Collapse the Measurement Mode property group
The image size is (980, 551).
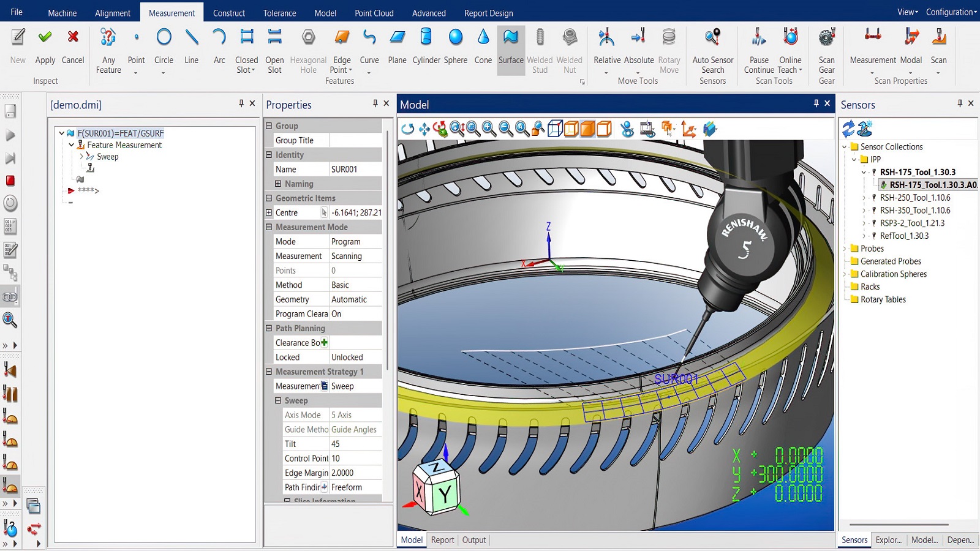coord(269,227)
